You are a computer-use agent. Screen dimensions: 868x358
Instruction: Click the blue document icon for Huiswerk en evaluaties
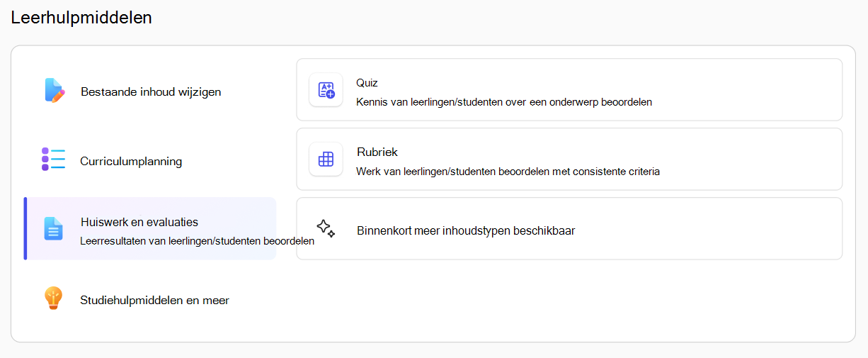(x=54, y=228)
